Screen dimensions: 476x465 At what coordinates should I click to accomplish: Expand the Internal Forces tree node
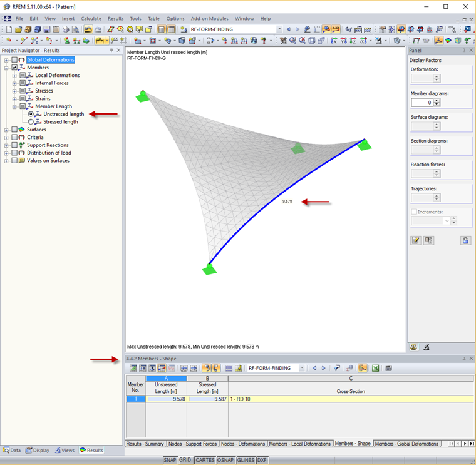(14, 83)
